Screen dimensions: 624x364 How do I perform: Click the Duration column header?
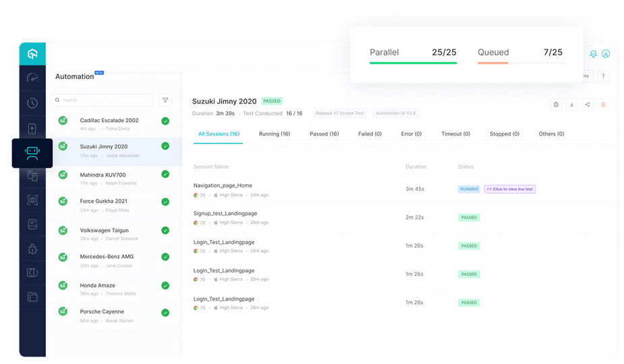point(416,166)
